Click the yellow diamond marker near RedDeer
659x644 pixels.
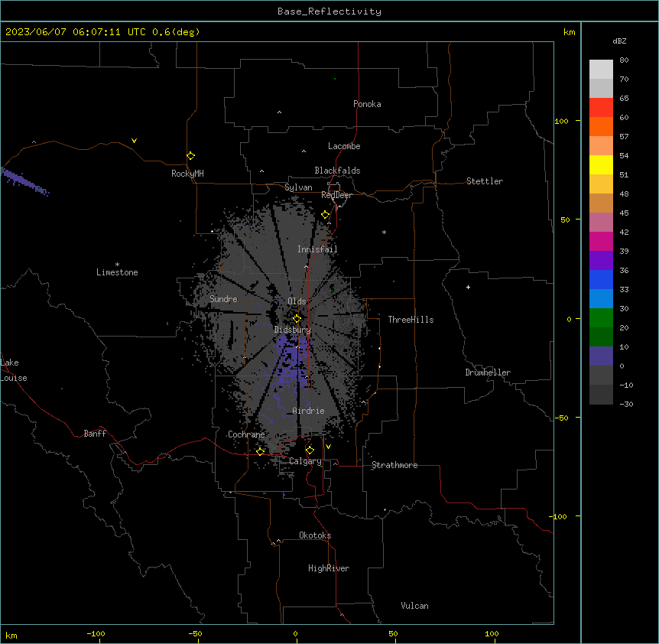(x=326, y=215)
